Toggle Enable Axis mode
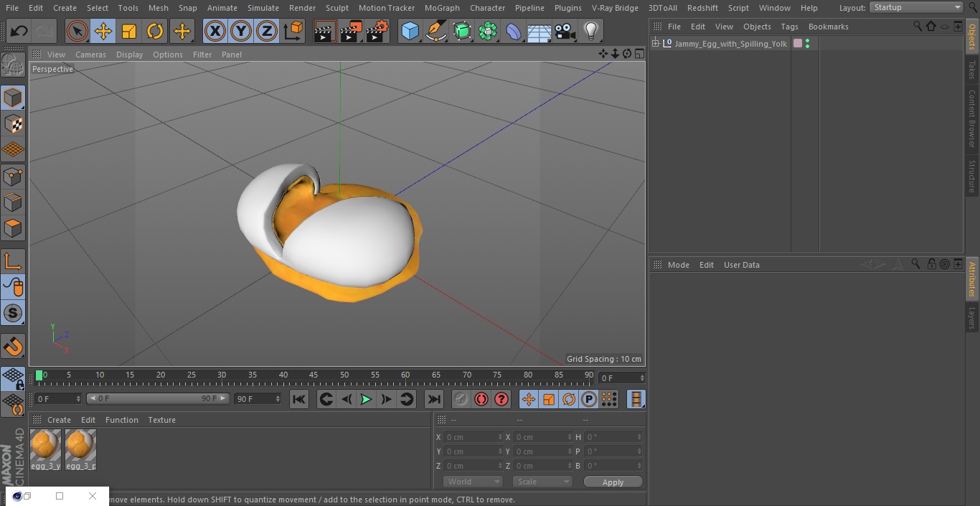Image resolution: width=980 pixels, height=506 pixels. (13, 261)
